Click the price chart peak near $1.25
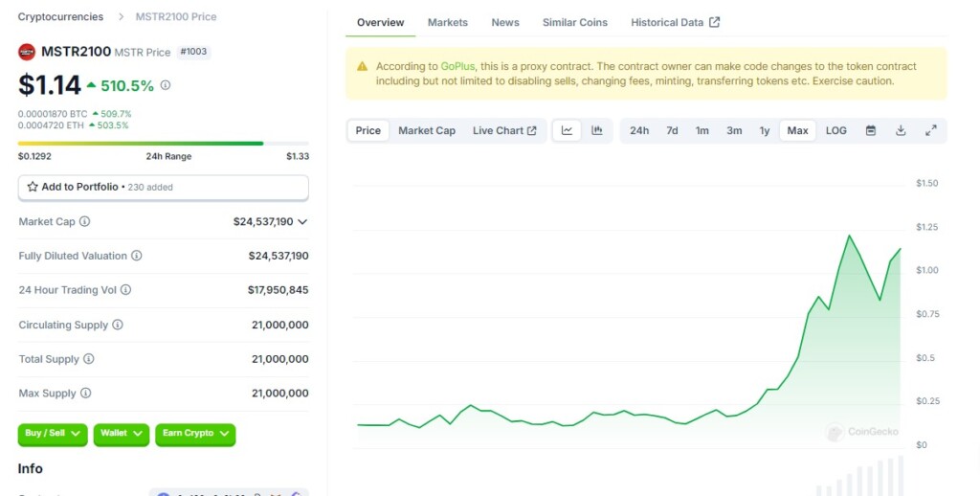Viewport: 980px width, 496px height. [849, 236]
